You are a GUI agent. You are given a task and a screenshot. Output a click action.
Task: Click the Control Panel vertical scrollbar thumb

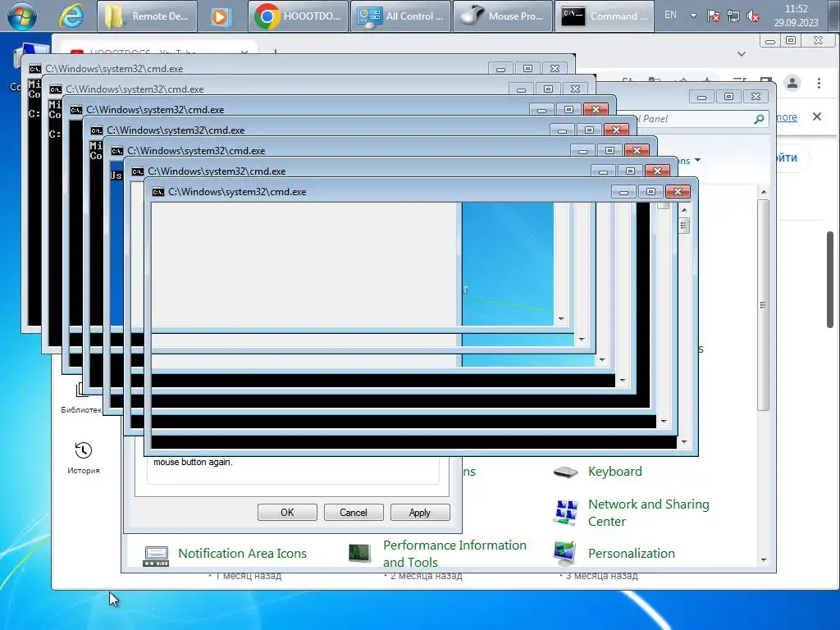pos(764,305)
